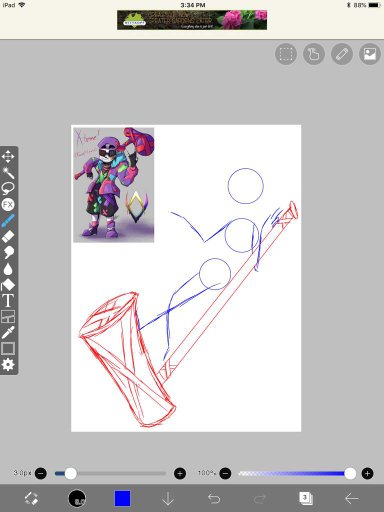Collapse toolbar with down arrow
Viewport: 384px width, 512px height.
[168, 499]
